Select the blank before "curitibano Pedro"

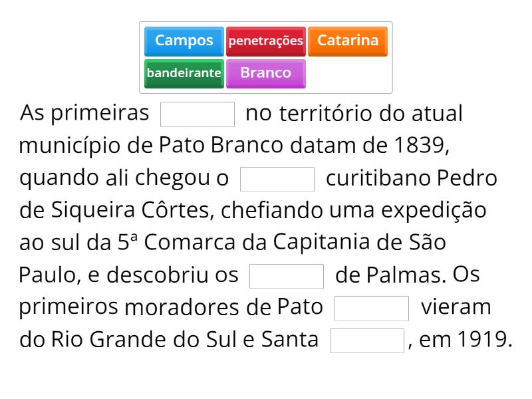277,179
